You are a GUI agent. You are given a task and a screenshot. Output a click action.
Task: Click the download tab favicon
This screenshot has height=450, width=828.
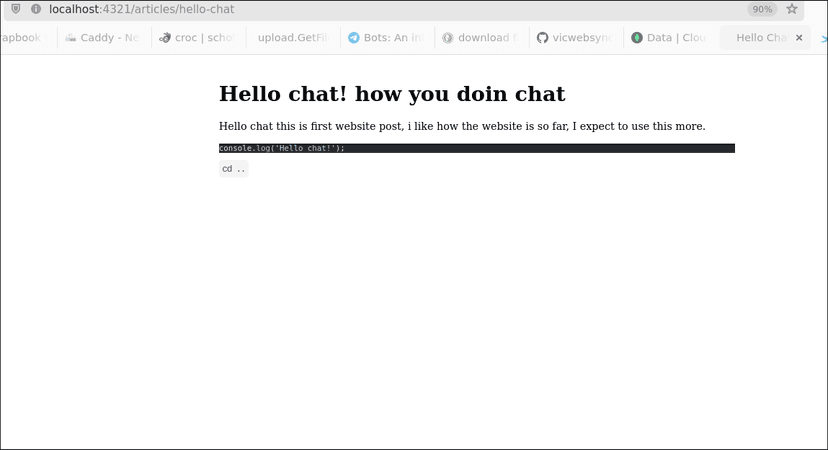click(x=448, y=38)
